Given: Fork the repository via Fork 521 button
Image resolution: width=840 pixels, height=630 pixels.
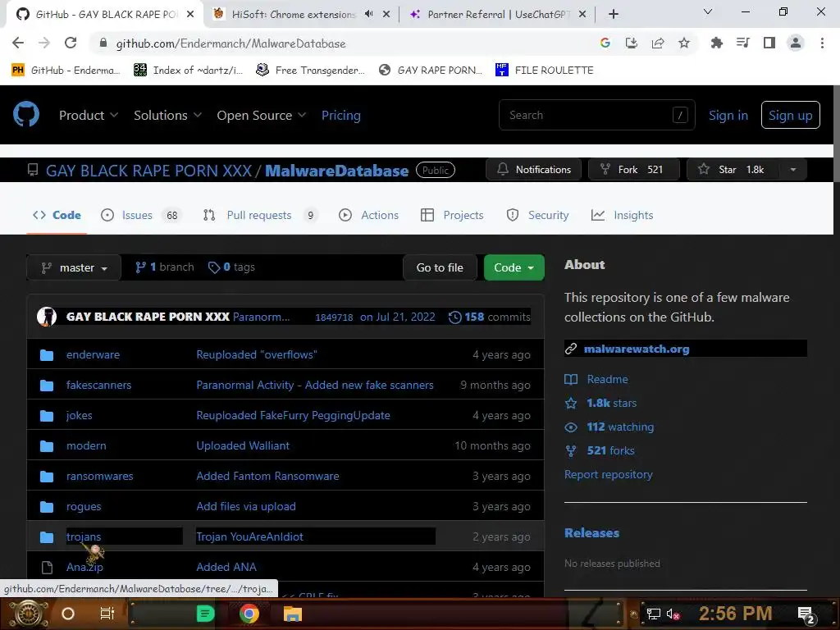Looking at the screenshot, I should click(634, 170).
